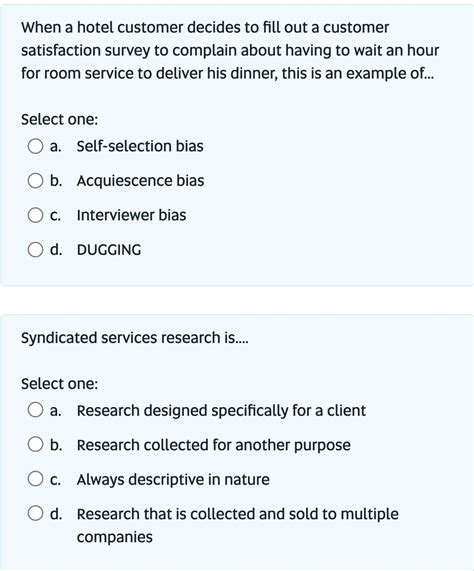The width and height of the screenshot is (474, 571).
Task: Pick the DUGGING option radio button
Action: 35,249
